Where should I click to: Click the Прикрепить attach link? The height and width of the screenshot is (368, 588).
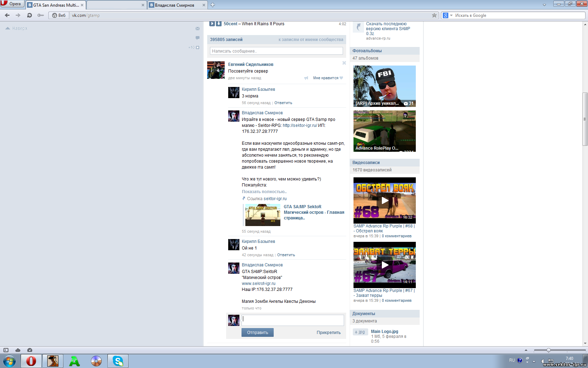(329, 333)
